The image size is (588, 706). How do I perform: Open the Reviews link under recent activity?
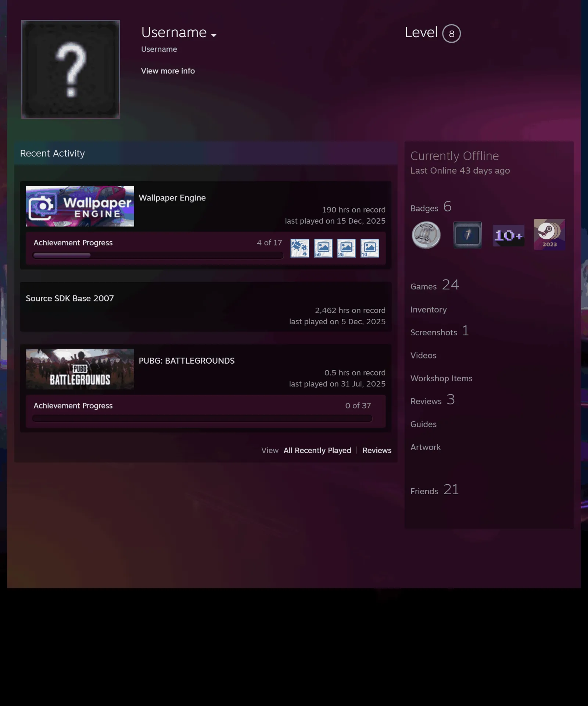(377, 450)
